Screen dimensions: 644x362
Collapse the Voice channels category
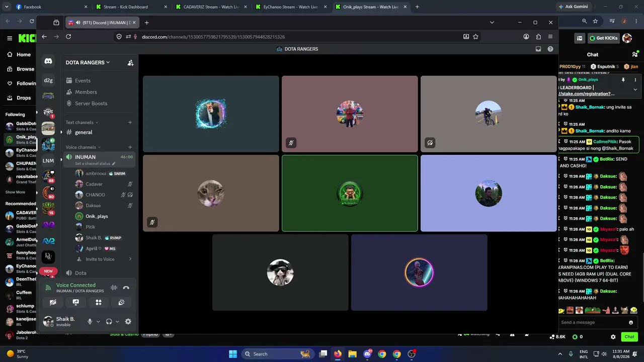pyautogui.click(x=83, y=147)
